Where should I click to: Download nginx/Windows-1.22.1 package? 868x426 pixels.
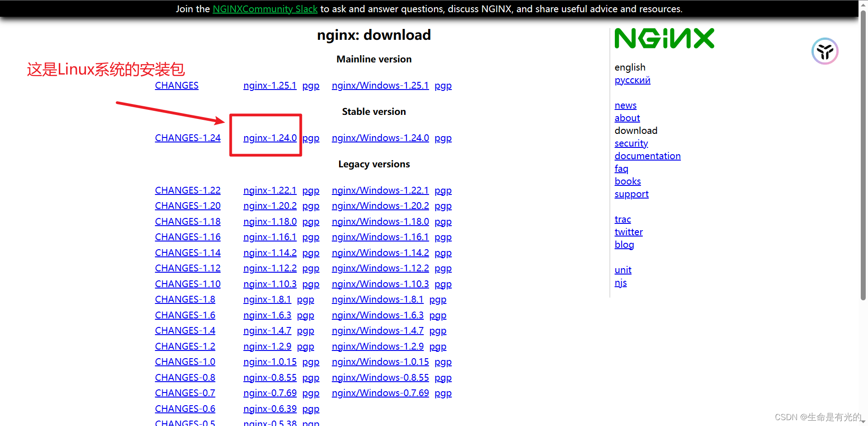(380, 190)
